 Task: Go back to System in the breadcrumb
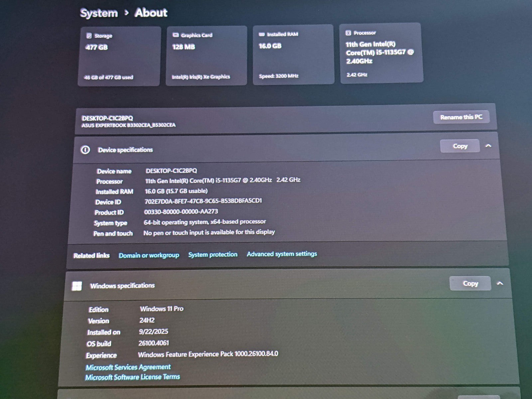pos(99,13)
